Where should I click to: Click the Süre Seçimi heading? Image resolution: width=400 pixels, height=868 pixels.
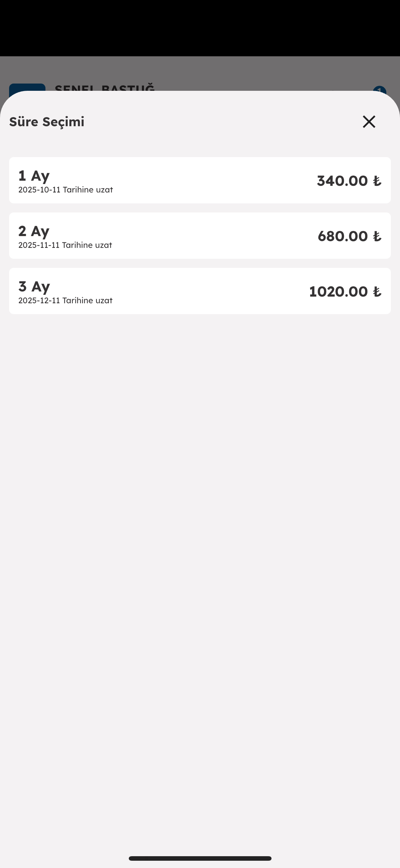point(47,122)
